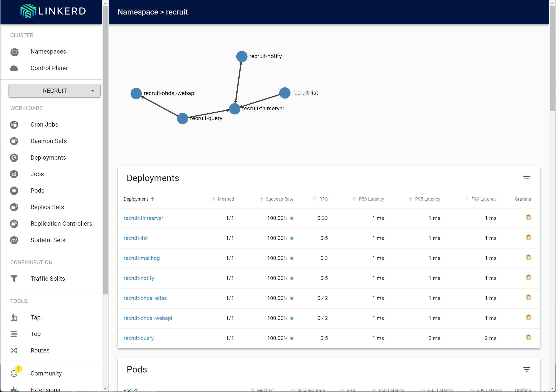Open the Tap microscope icon
This screenshot has height=392, width=556.
click(14, 317)
